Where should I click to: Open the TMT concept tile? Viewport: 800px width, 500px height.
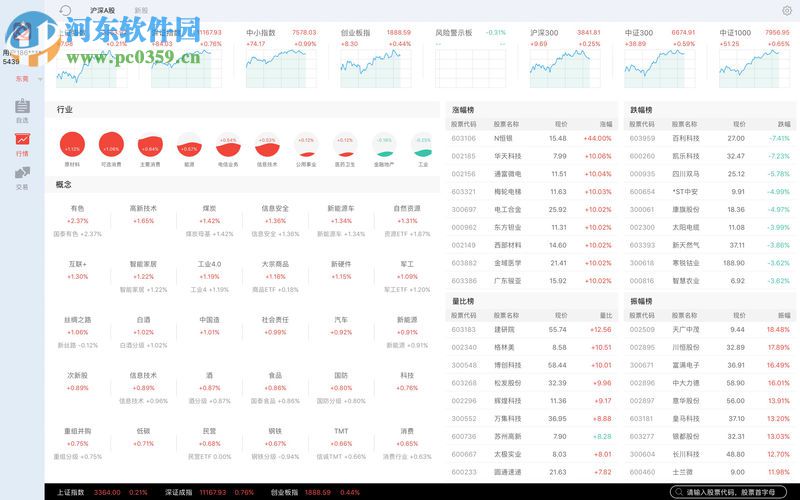pos(341,443)
